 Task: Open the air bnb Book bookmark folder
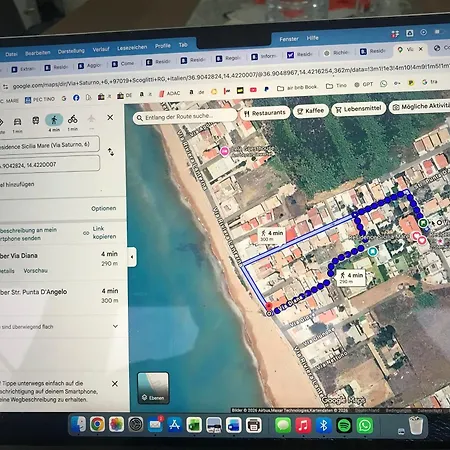(297, 87)
